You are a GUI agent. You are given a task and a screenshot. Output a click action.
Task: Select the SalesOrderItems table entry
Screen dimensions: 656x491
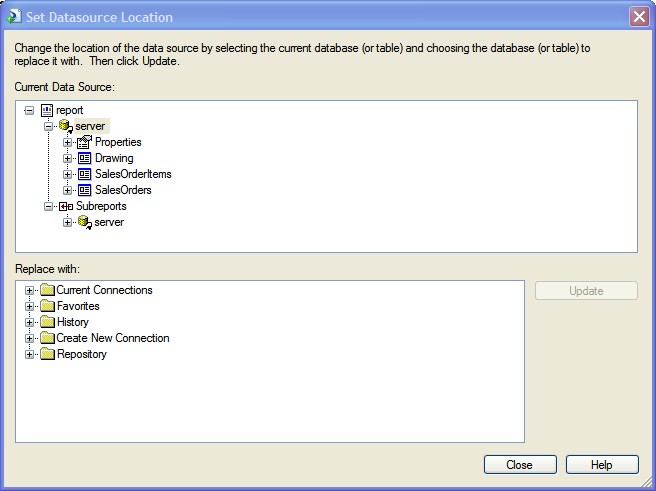pos(133,174)
